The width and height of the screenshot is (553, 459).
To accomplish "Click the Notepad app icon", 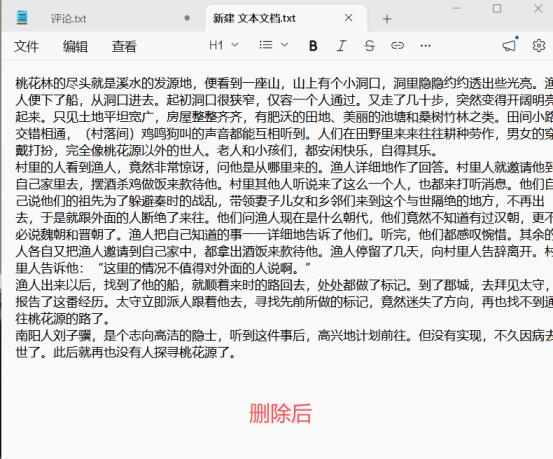I will [22, 18].
